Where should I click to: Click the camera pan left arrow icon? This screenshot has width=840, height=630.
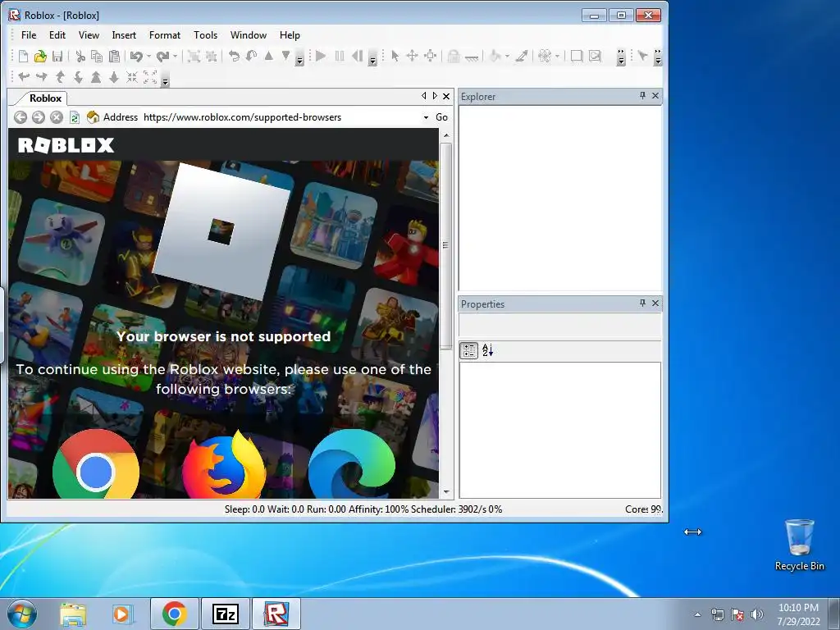coord(24,77)
